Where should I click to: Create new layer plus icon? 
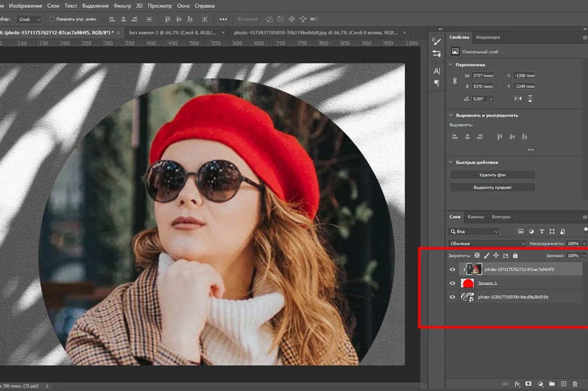click(563, 384)
